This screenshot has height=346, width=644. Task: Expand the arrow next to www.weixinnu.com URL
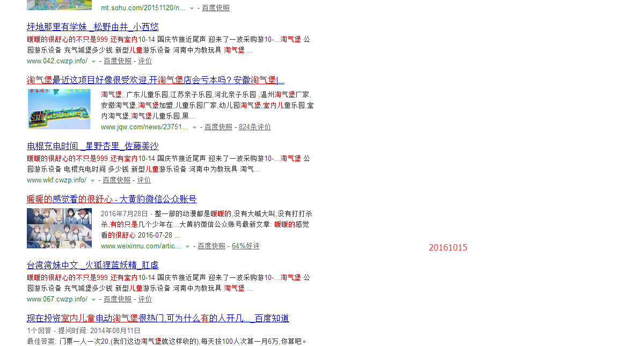[187, 247]
